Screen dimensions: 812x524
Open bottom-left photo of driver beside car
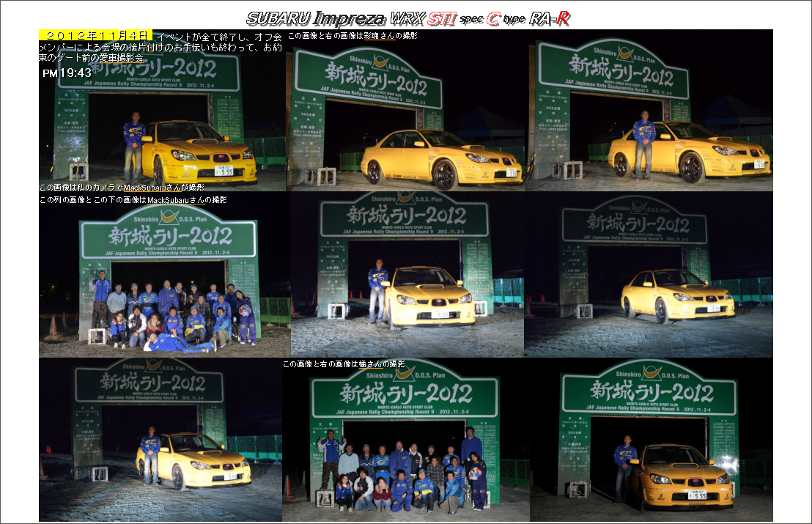[160, 440]
